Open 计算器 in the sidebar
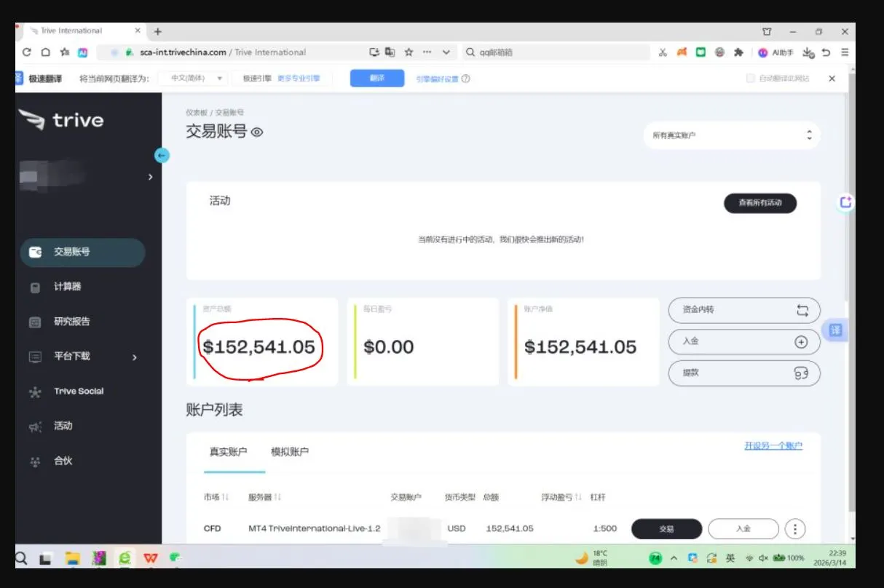884x588 pixels. (x=67, y=287)
